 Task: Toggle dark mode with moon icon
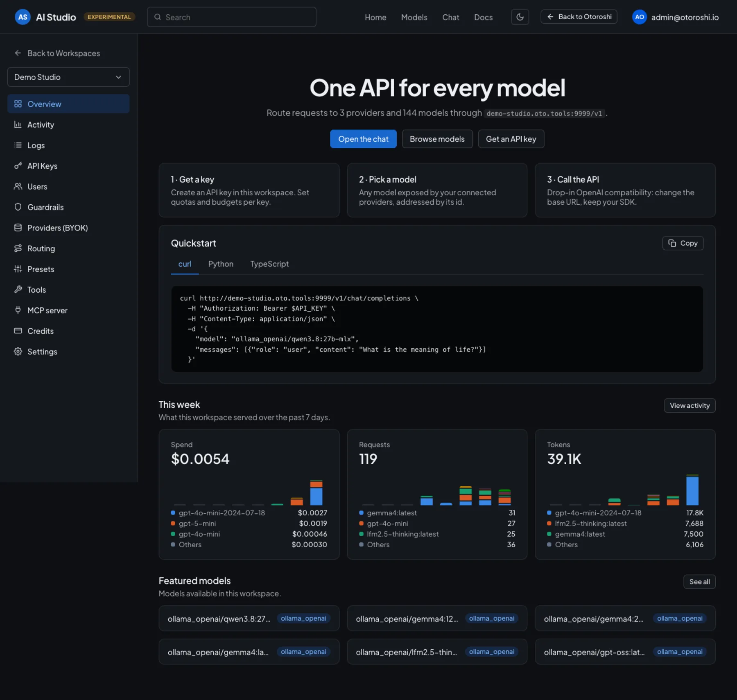(520, 17)
